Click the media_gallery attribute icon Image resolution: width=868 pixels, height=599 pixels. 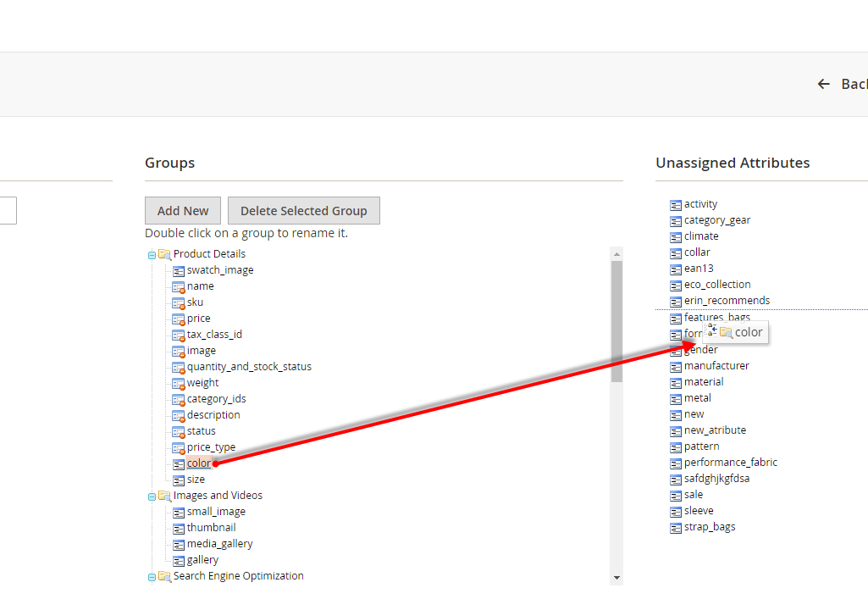point(178,544)
